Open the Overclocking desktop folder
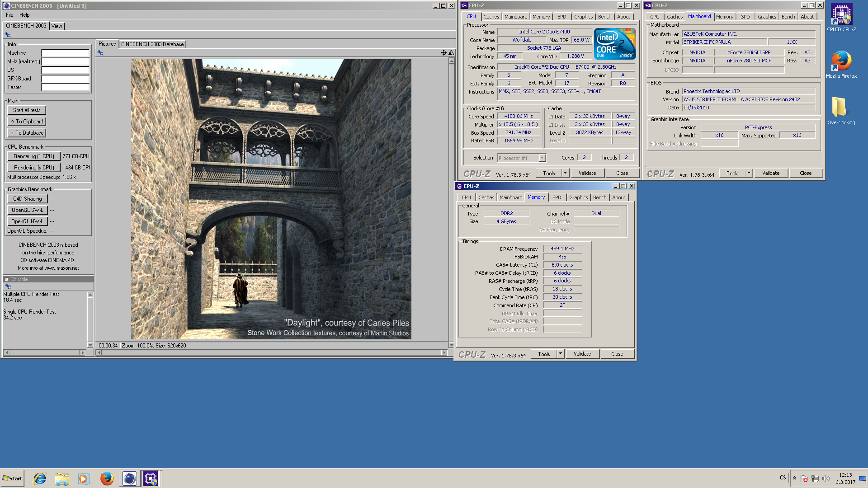This screenshot has height=488, width=868. 841,111
